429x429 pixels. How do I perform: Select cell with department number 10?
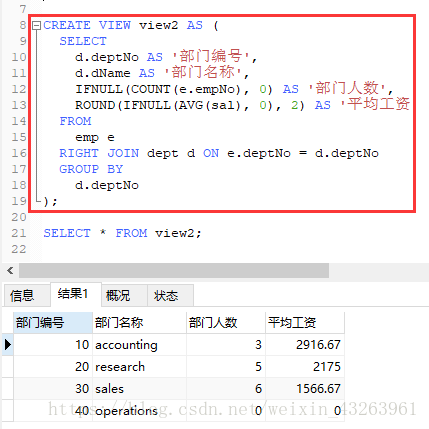(53, 345)
